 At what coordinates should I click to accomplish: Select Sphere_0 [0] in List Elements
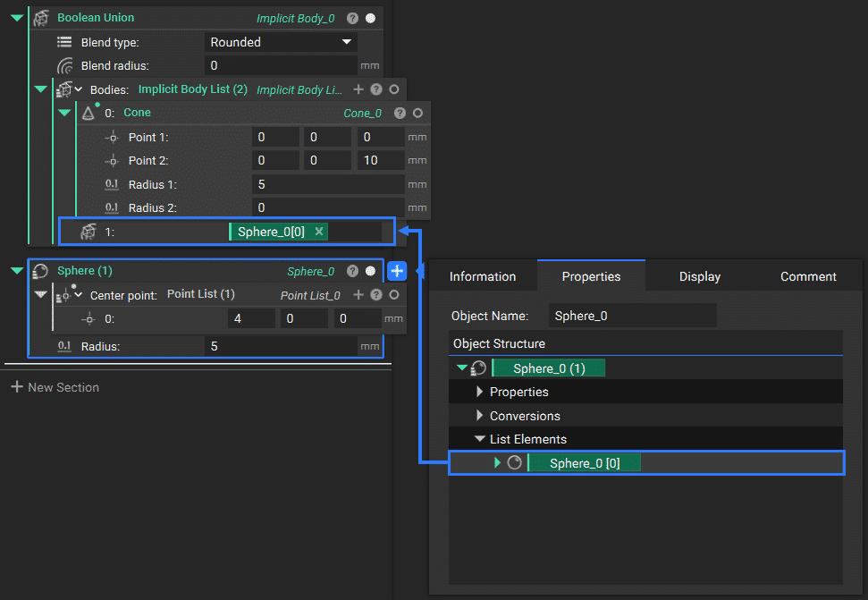[x=585, y=462]
